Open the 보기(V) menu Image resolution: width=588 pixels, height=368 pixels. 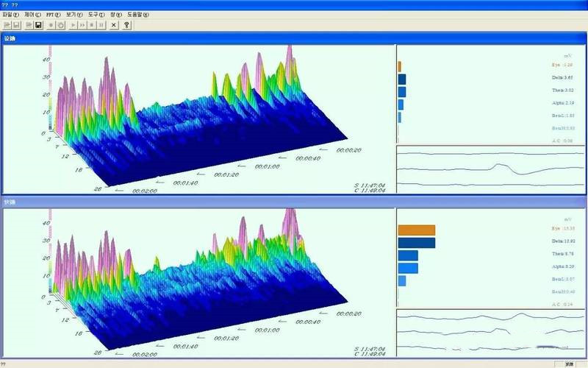click(x=74, y=15)
